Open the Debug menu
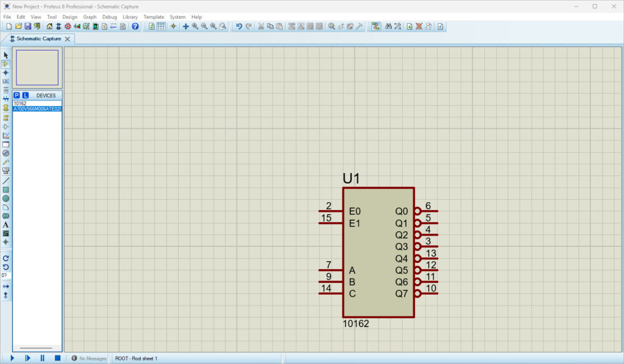 110,17
